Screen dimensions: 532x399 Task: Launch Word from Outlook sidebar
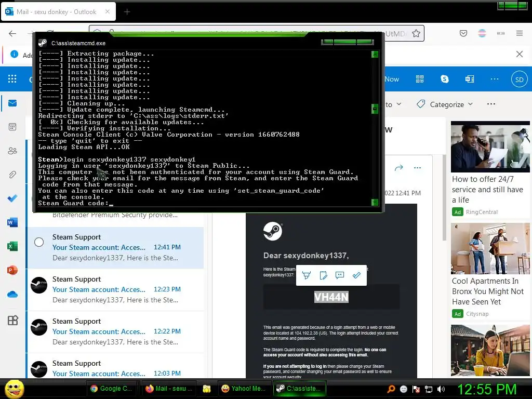pos(12,222)
